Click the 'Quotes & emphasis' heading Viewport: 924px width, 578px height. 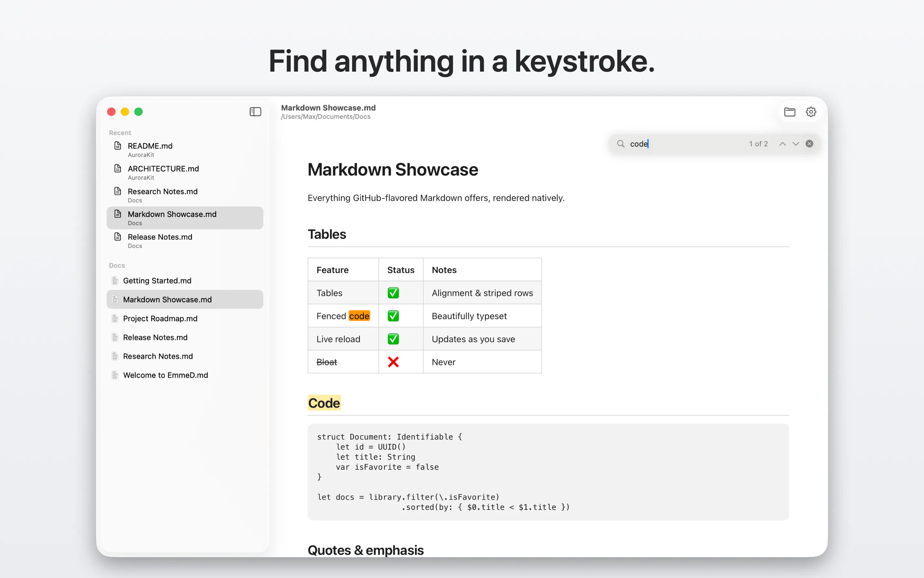(x=365, y=550)
